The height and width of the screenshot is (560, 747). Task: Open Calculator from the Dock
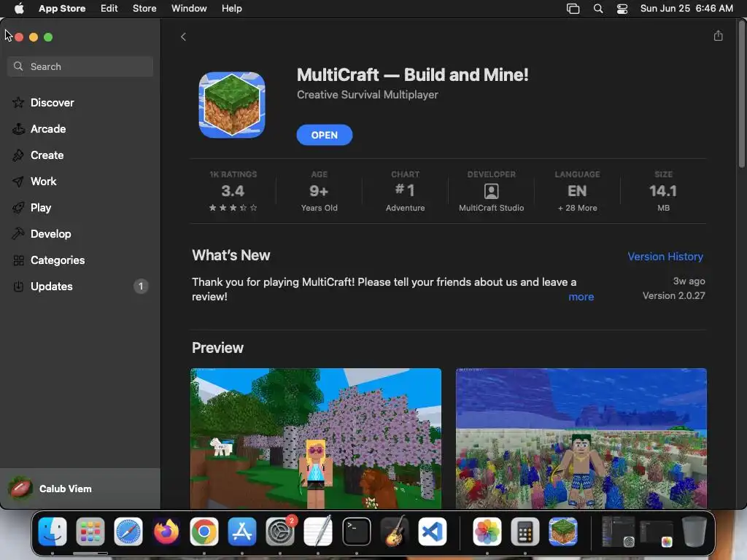(x=525, y=531)
